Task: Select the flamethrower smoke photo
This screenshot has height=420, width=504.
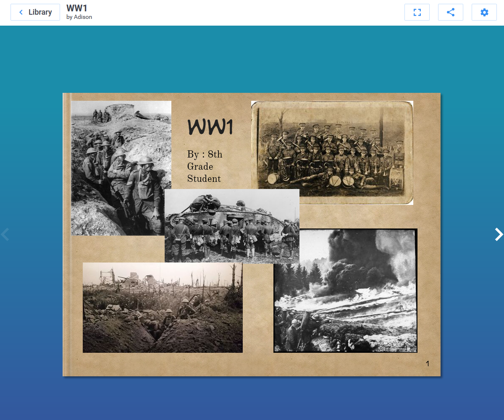Action: pos(345,291)
